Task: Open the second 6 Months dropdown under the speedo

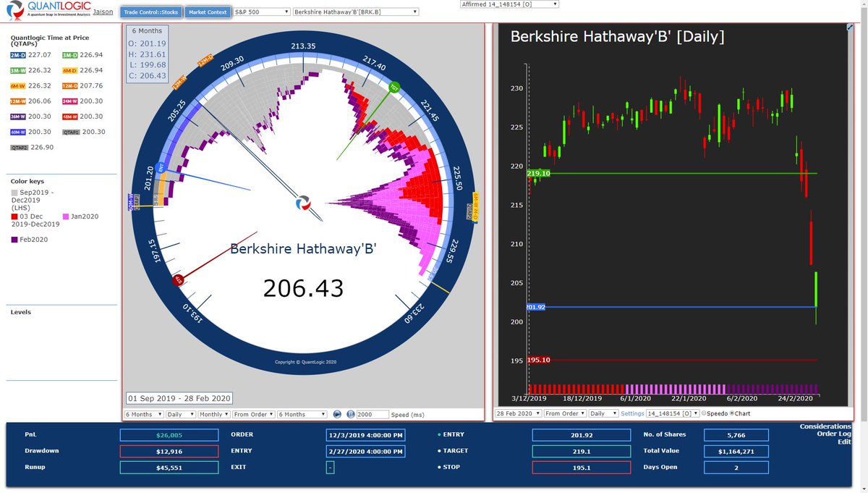Action: coord(302,414)
